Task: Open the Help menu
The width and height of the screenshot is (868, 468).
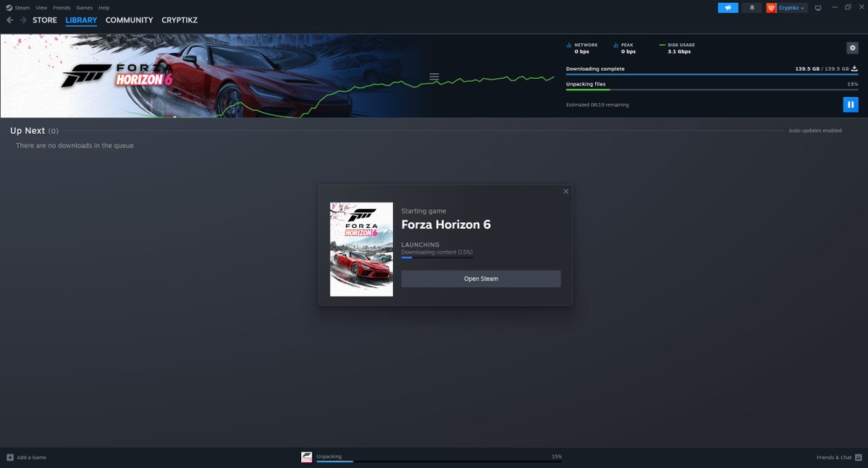Action: (104, 8)
